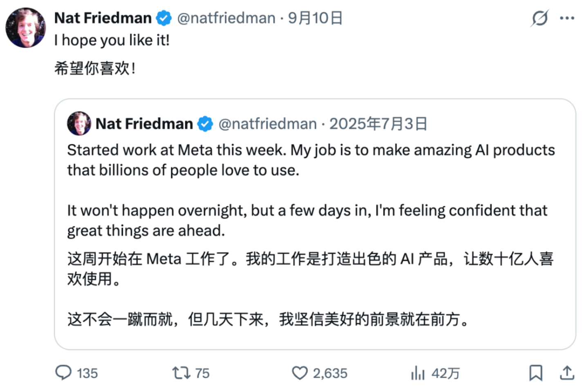The image size is (588, 391).
Task: Open the three-dot more options menu
Action: coord(567,18)
